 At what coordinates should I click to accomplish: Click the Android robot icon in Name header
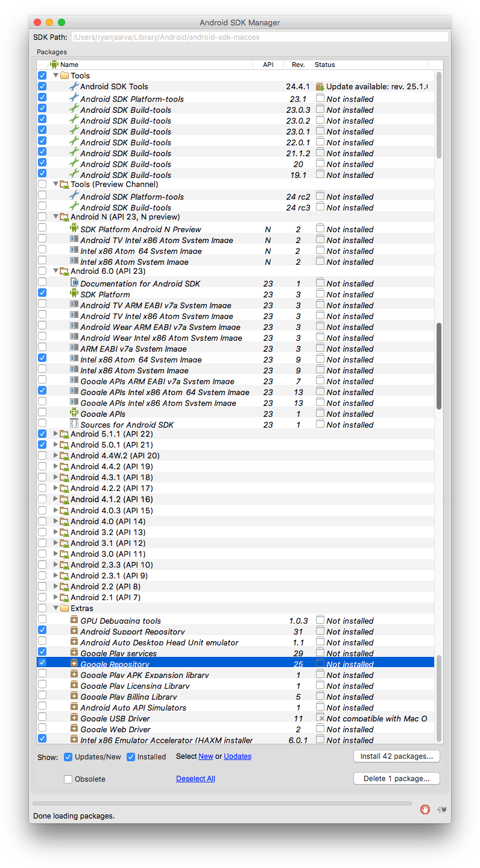click(54, 65)
